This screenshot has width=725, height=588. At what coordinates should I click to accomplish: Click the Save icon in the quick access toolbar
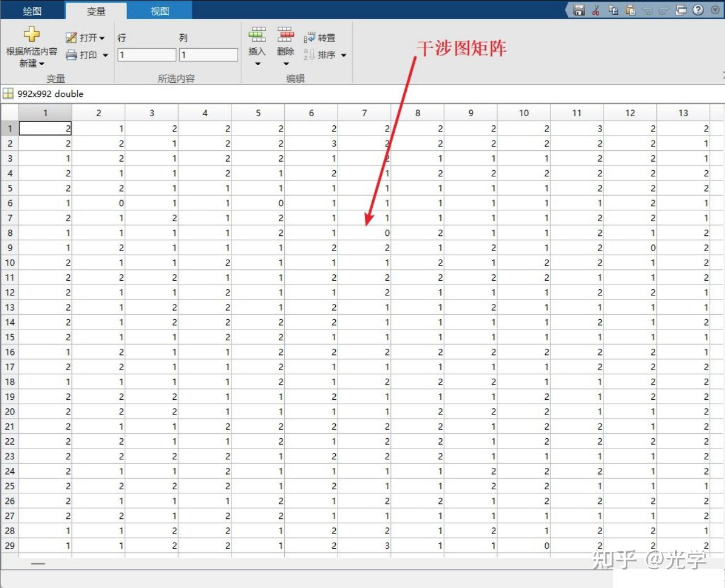tap(579, 10)
